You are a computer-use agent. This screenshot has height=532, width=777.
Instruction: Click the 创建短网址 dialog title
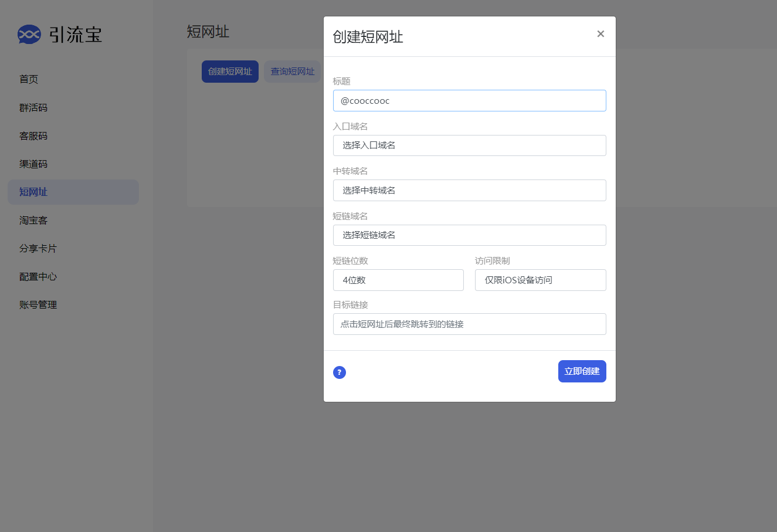(x=368, y=37)
